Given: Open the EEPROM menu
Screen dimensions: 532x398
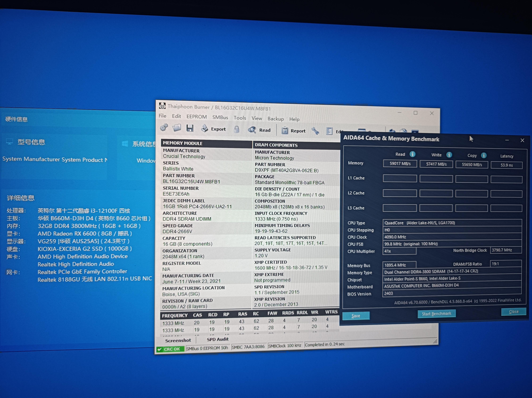Looking at the screenshot, I should pos(196,117).
